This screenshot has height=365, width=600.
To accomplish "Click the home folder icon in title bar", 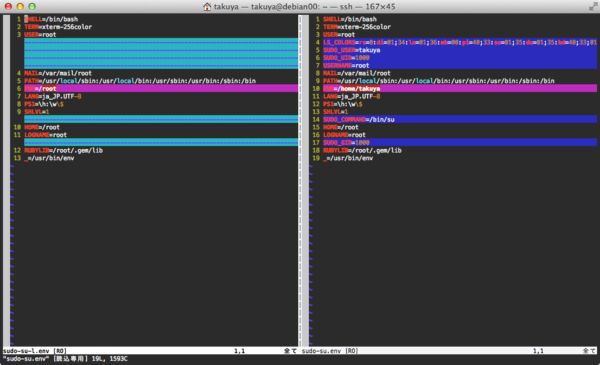I will coord(207,7).
